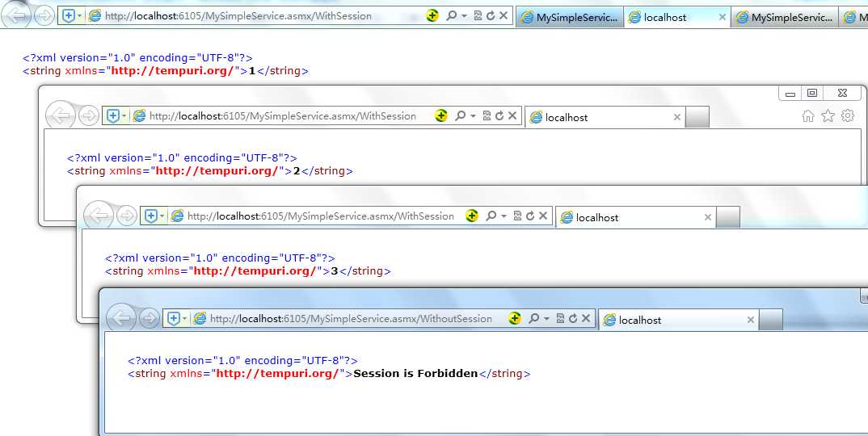The image size is (868, 436).
Task: Click search magnifier in WithoutSession window
Action: point(534,318)
